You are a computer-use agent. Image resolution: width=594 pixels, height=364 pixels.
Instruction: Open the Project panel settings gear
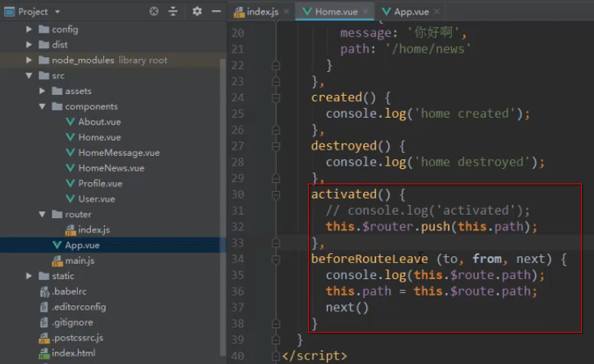pyautogui.click(x=197, y=11)
